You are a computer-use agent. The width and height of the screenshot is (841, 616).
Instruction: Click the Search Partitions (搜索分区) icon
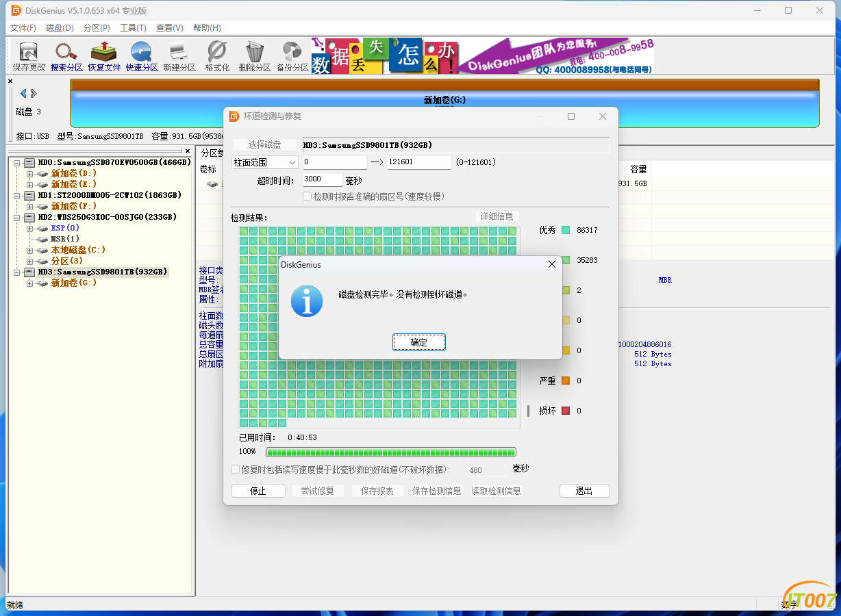[66, 56]
